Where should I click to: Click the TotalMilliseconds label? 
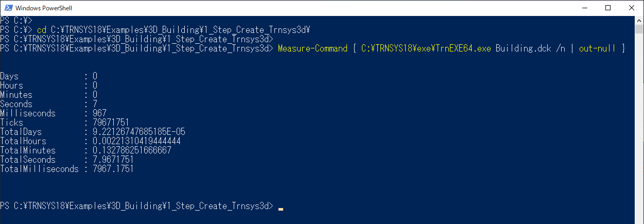coord(40,169)
